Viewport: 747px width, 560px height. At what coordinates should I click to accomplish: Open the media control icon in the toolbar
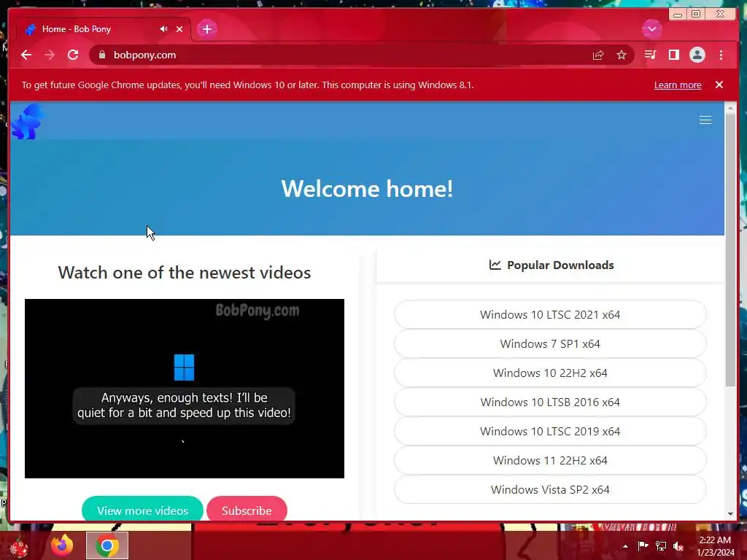click(x=650, y=55)
